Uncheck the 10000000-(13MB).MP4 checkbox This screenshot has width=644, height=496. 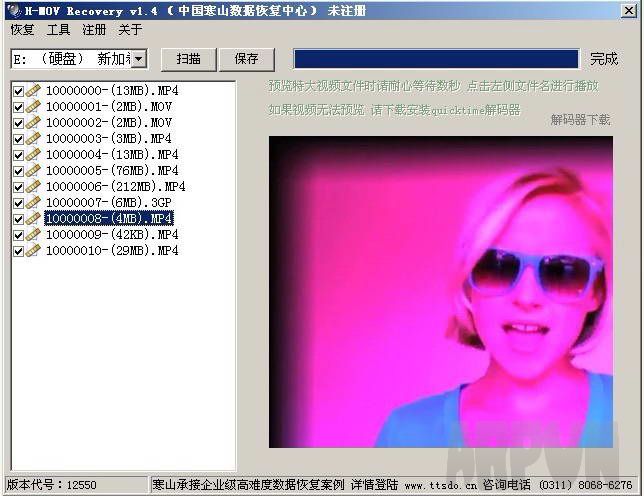18,91
